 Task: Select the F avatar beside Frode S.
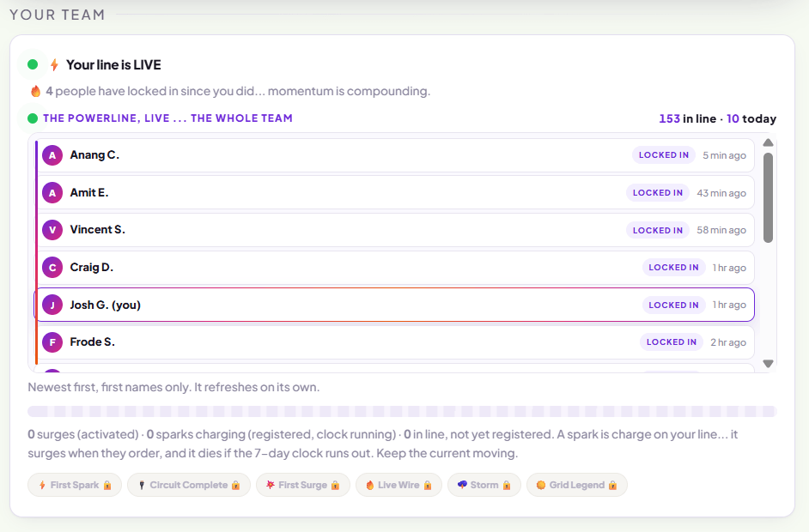[52, 342]
